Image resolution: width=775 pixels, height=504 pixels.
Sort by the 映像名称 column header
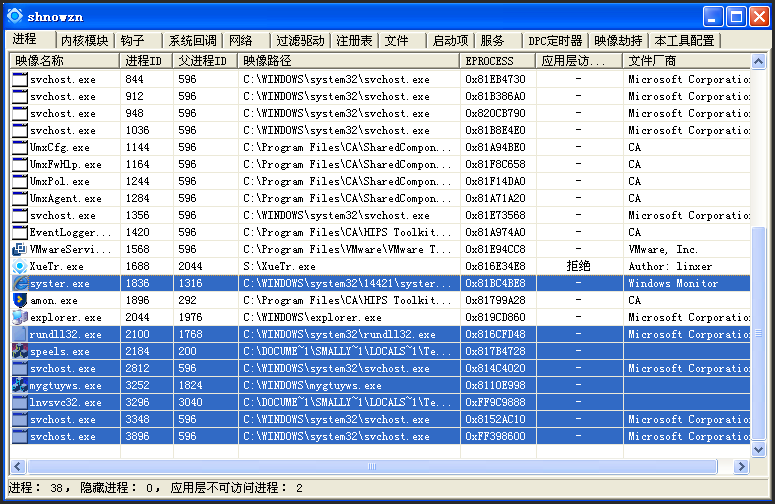point(65,61)
